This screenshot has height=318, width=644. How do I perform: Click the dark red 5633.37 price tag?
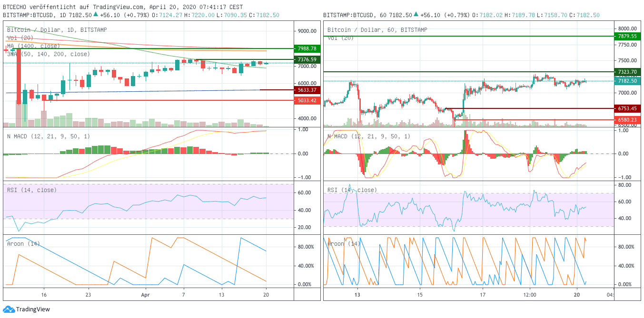(307, 90)
